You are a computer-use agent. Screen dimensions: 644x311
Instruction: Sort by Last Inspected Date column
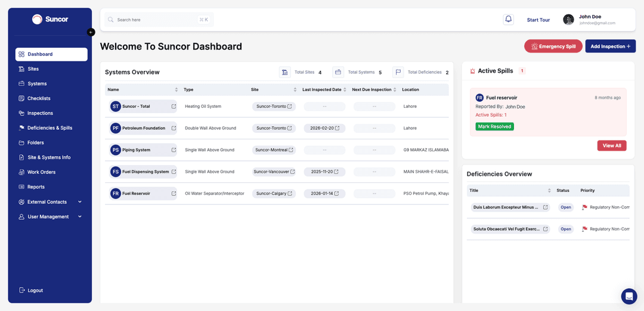coord(345,89)
